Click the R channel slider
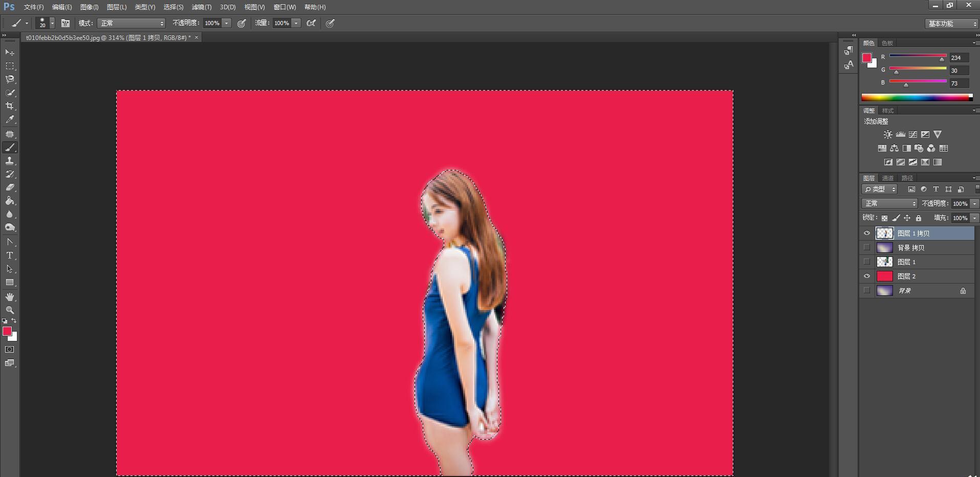 918,57
